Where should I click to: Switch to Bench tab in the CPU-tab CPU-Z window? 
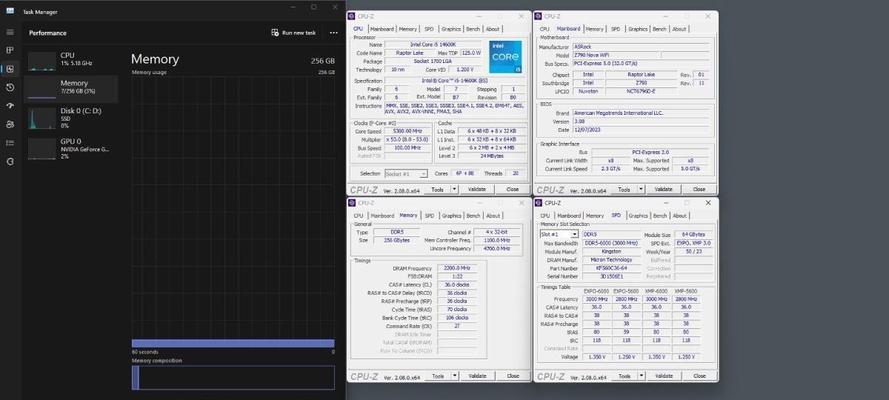[x=473, y=29]
